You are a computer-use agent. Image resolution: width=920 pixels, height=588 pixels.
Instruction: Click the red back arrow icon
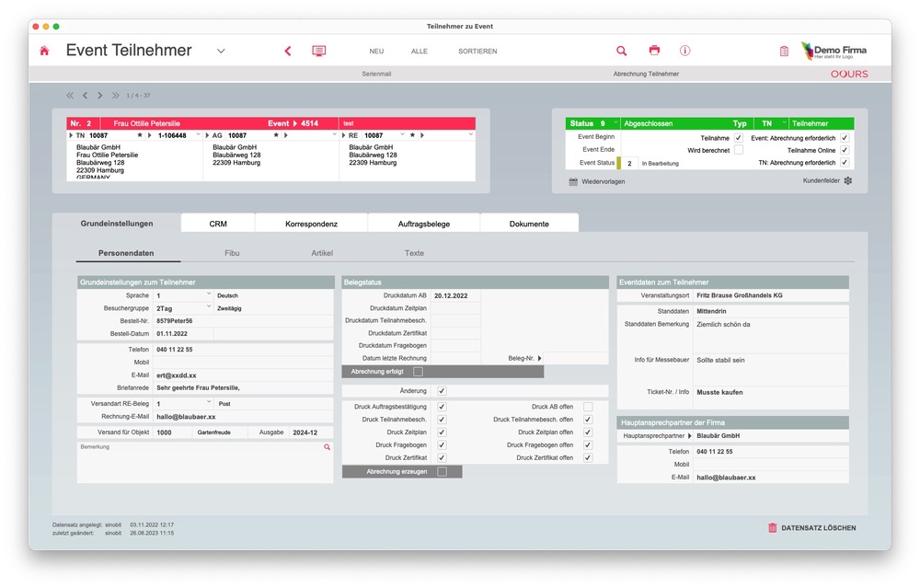[287, 52]
